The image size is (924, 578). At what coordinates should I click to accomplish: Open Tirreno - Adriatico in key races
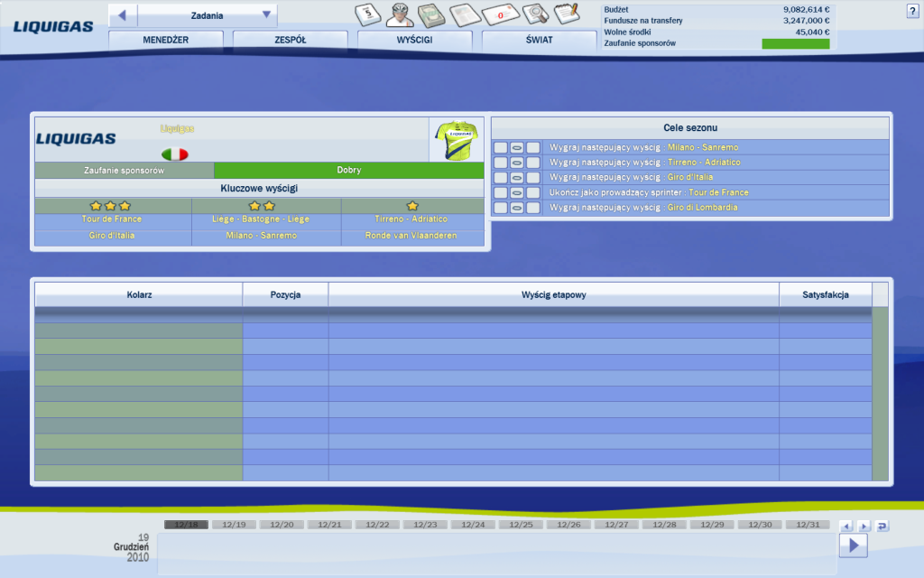click(x=411, y=219)
